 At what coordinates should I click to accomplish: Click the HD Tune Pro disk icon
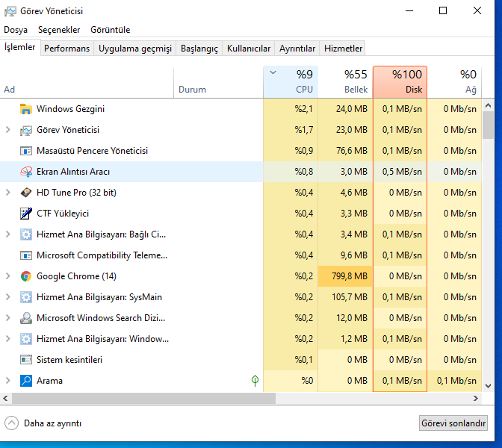click(x=26, y=193)
